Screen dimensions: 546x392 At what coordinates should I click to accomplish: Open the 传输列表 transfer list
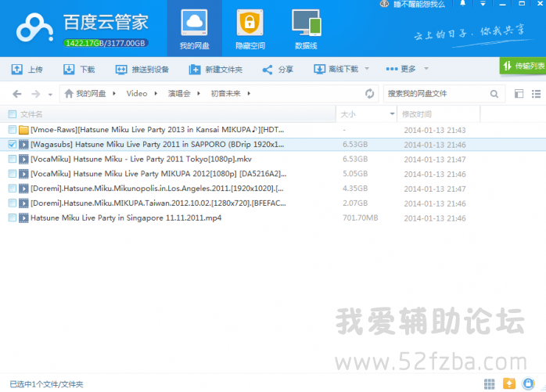coord(523,66)
